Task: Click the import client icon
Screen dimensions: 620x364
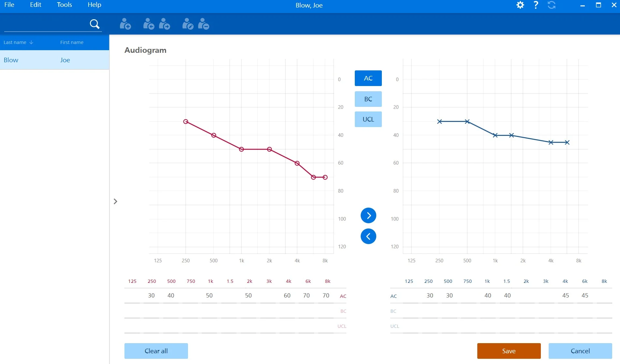Action: click(x=149, y=24)
